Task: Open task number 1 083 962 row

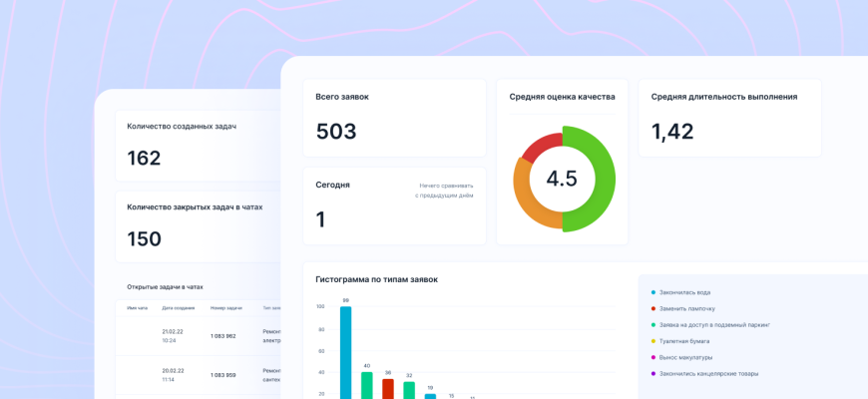Action: [222, 336]
